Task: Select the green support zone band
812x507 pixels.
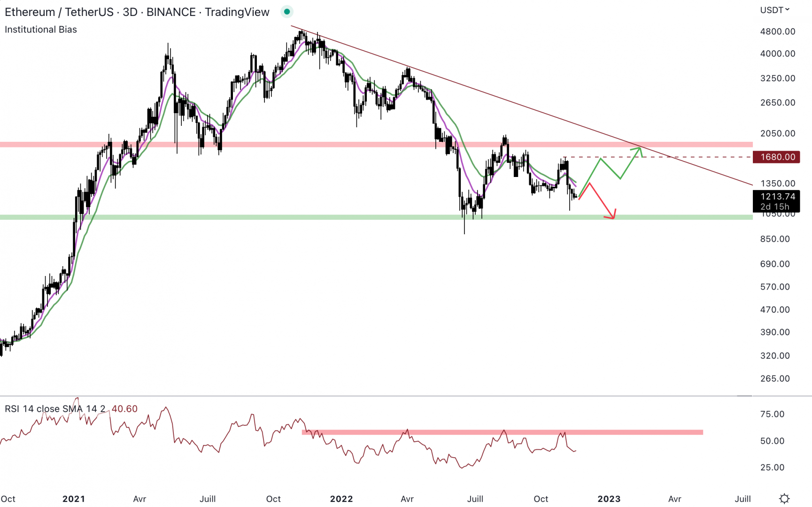Action: point(376,217)
